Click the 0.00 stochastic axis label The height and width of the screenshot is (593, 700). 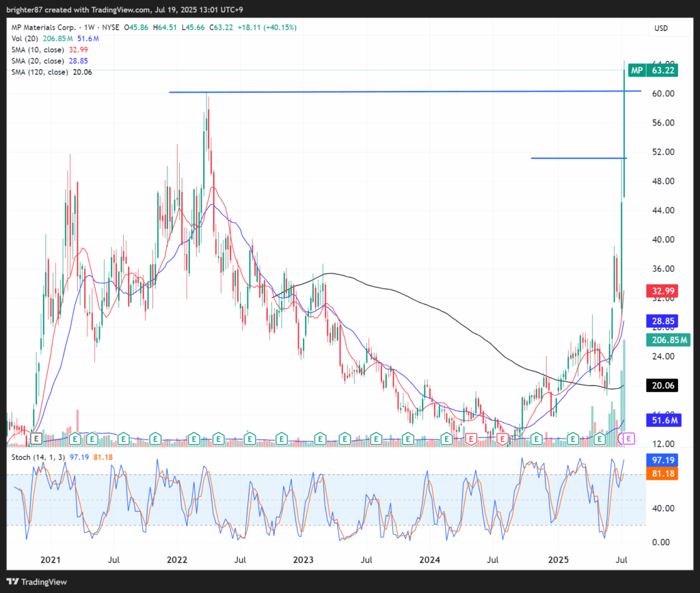661,542
